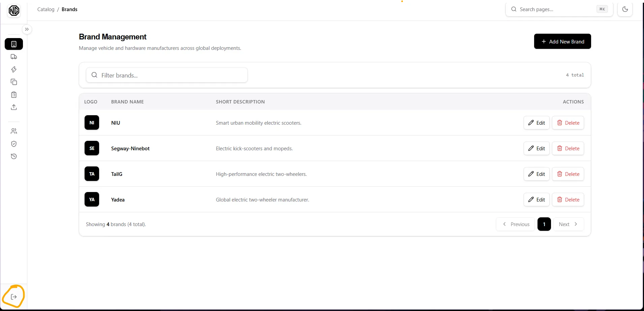The height and width of the screenshot is (311, 644).
Task: Click the MG logo in sidebar
Action: 14,11
